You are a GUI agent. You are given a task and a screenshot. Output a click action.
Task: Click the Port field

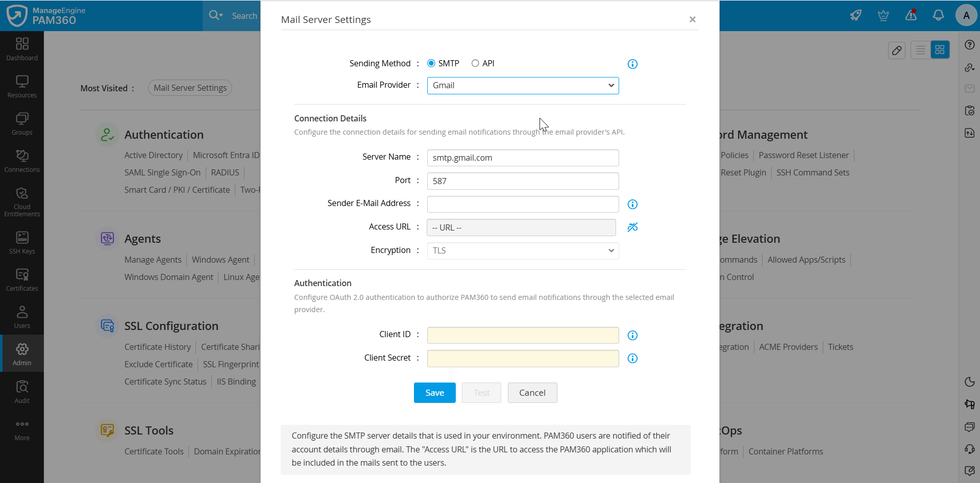523,181
